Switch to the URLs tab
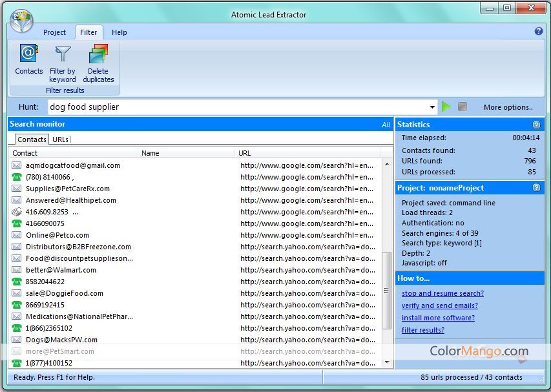Screen dimensions: 551x392 click(x=60, y=139)
